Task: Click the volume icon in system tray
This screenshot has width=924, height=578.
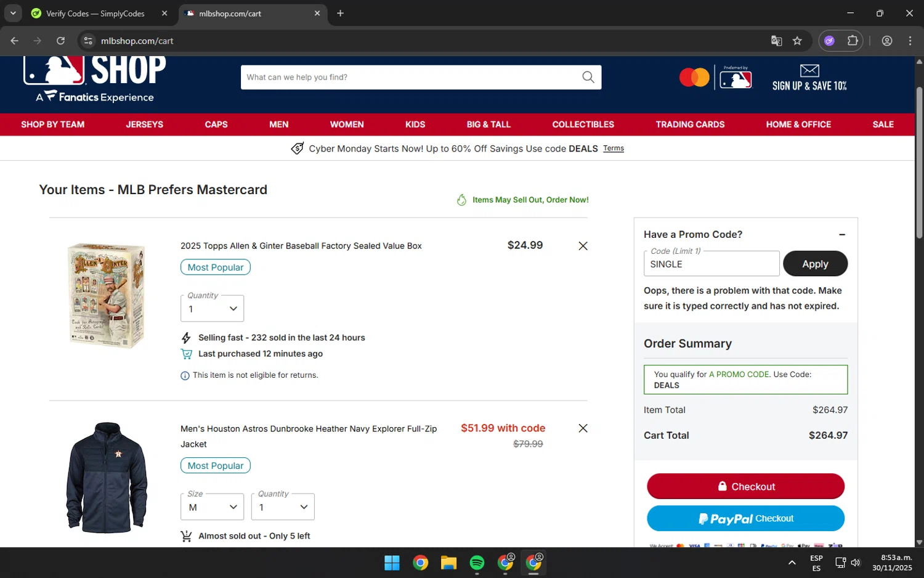Action: (x=856, y=563)
